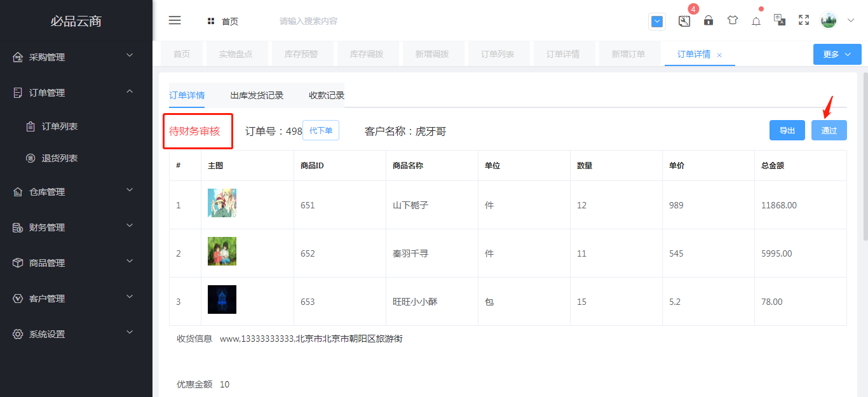Switch to the 新增调拨 page tab
The width and height of the screenshot is (868, 397).
432,55
